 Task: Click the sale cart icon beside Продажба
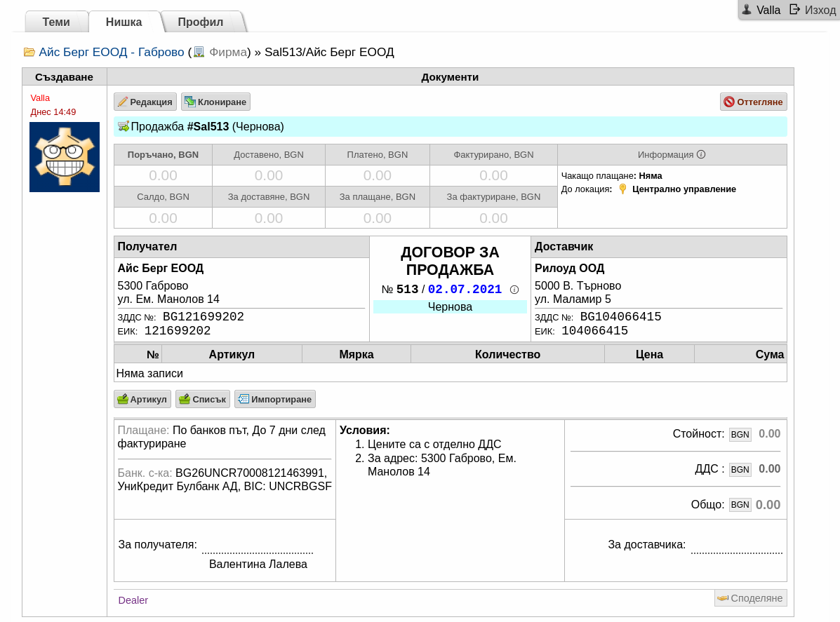[124, 126]
